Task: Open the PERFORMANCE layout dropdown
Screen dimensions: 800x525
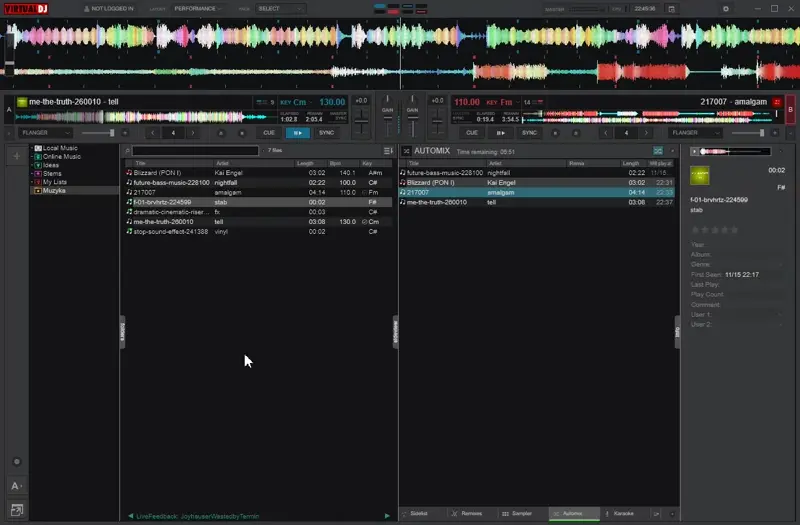Action: 198,9
